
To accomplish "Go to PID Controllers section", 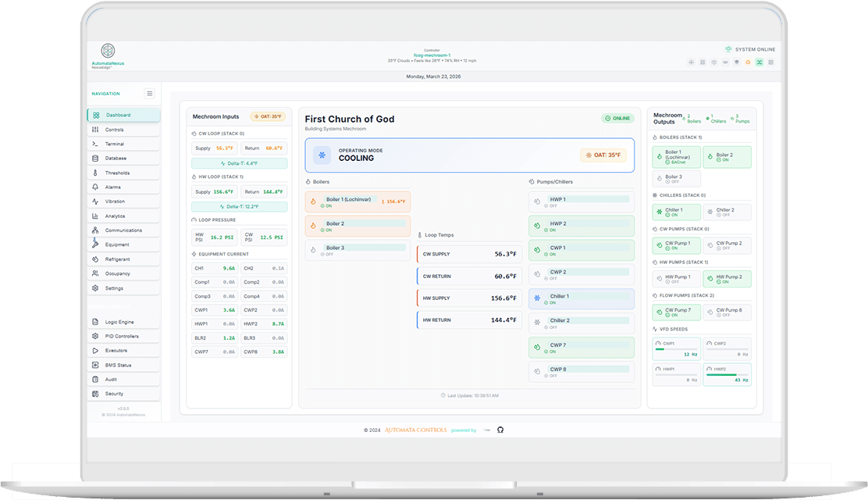I will [122, 337].
